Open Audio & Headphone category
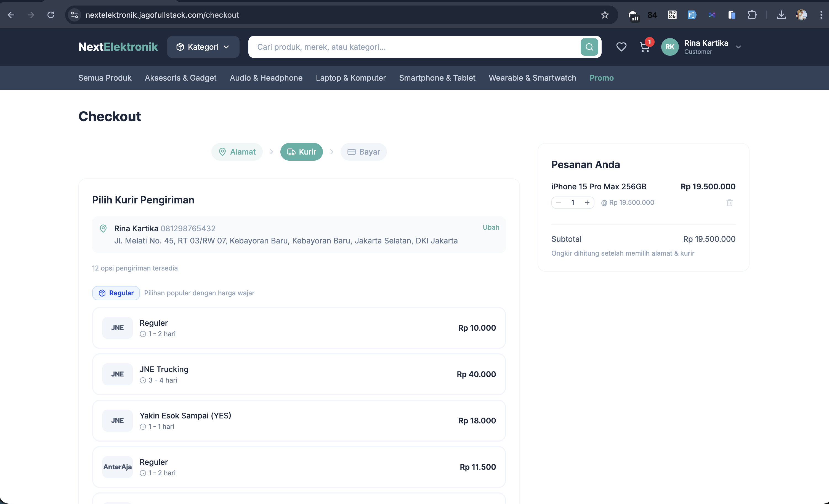Screen dimensions: 829x504 [x=266, y=78]
